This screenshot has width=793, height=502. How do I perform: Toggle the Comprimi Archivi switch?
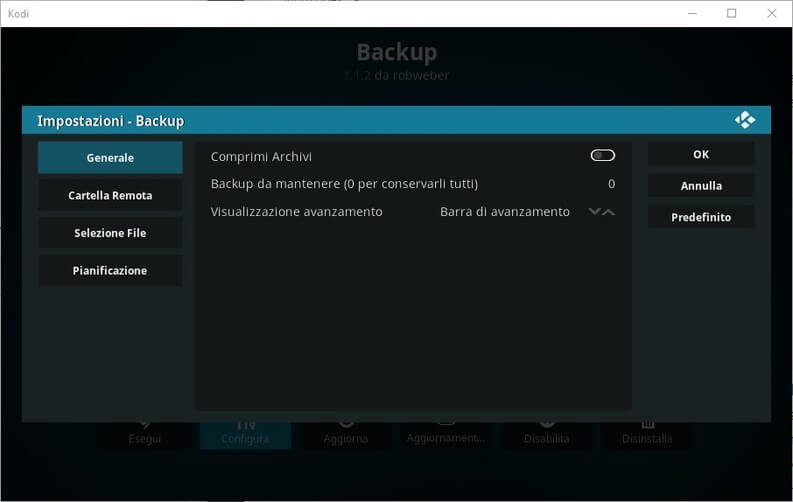point(602,156)
